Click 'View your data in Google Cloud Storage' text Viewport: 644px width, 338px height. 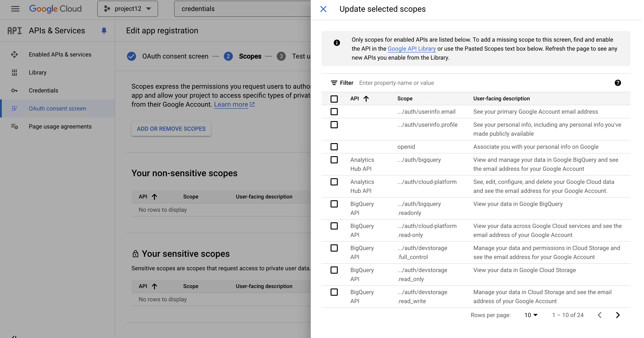click(x=524, y=270)
